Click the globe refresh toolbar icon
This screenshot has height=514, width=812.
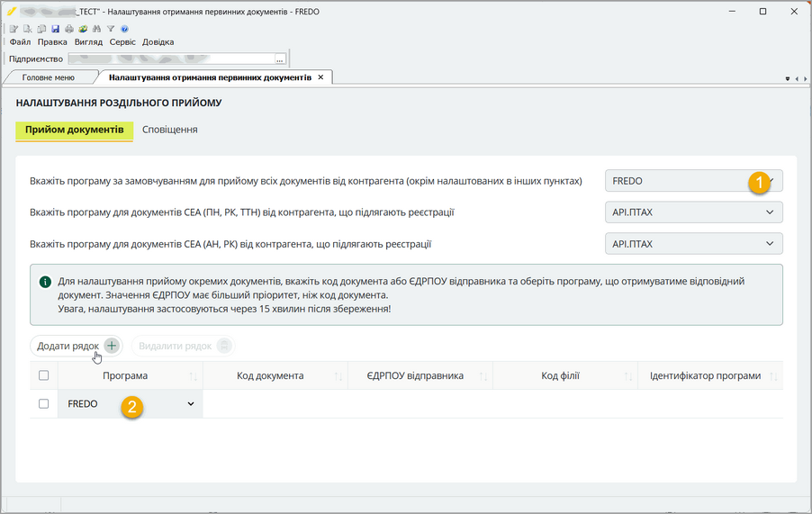[x=83, y=29]
